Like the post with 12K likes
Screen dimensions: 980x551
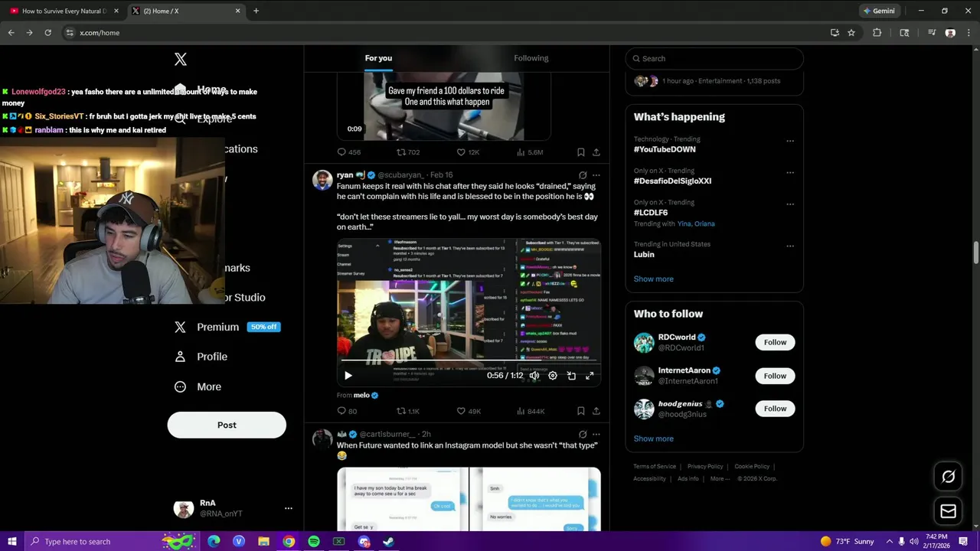click(468, 152)
